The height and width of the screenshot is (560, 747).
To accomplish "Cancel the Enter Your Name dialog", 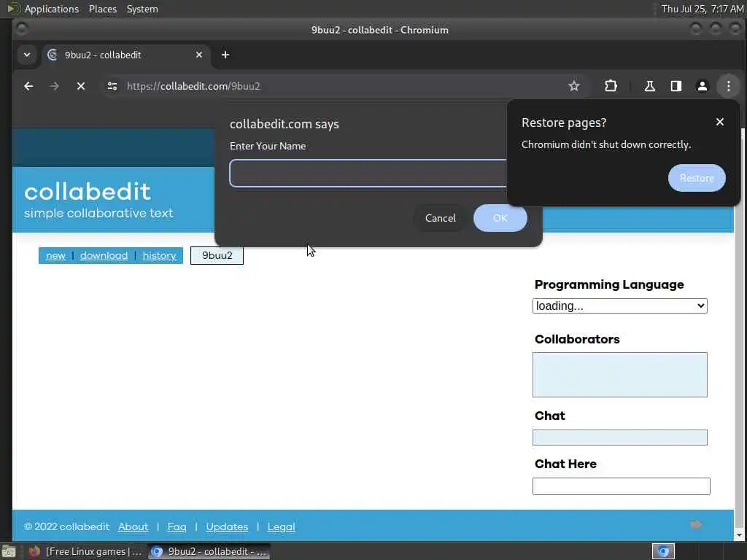I will tap(440, 218).
